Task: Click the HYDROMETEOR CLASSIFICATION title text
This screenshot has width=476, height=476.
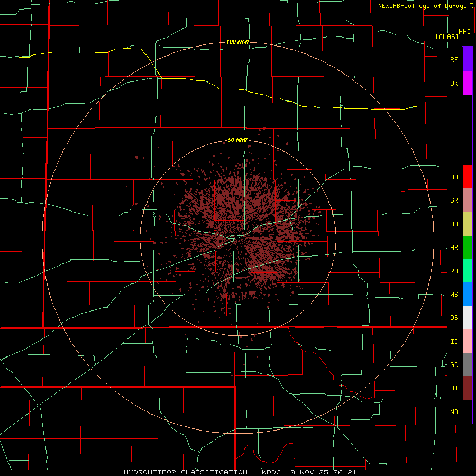Action: pyautogui.click(x=186, y=472)
